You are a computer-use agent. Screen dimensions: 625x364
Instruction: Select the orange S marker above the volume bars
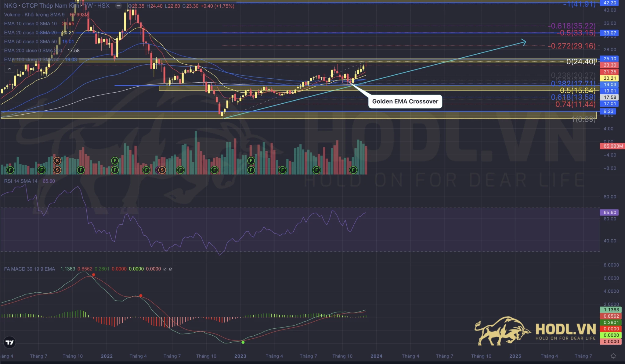(x=57, y=160)
